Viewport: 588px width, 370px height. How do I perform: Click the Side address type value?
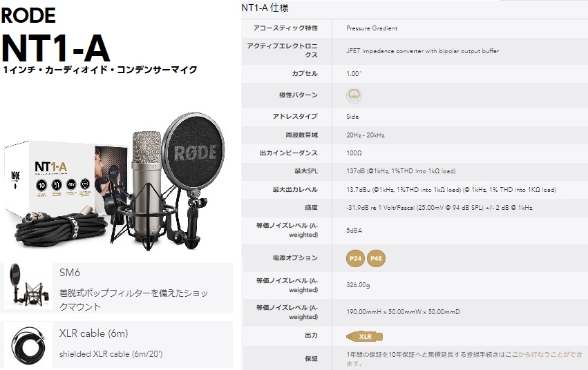[352, 117]
